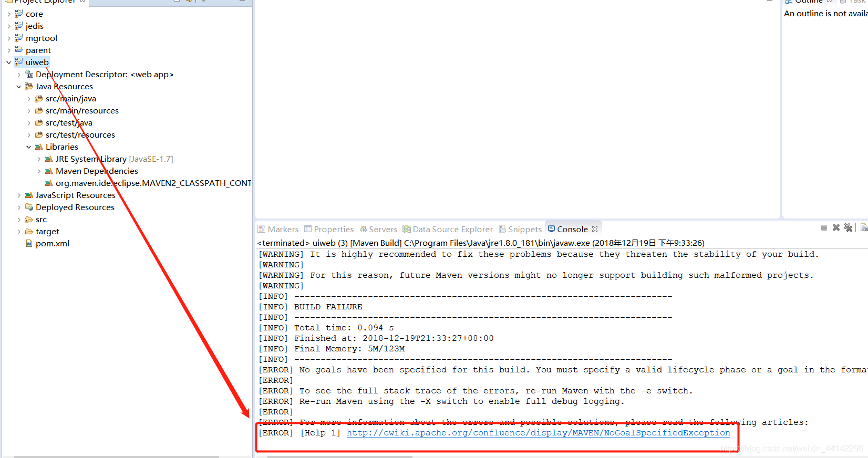Open the Data Source Explorer tab
The image size is (868, 458).
pos(448,229)
